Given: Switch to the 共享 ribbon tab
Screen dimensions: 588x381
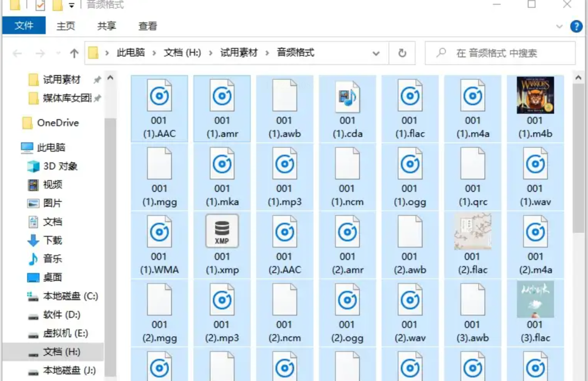Looking at the screenshot, I should point(107,26).
